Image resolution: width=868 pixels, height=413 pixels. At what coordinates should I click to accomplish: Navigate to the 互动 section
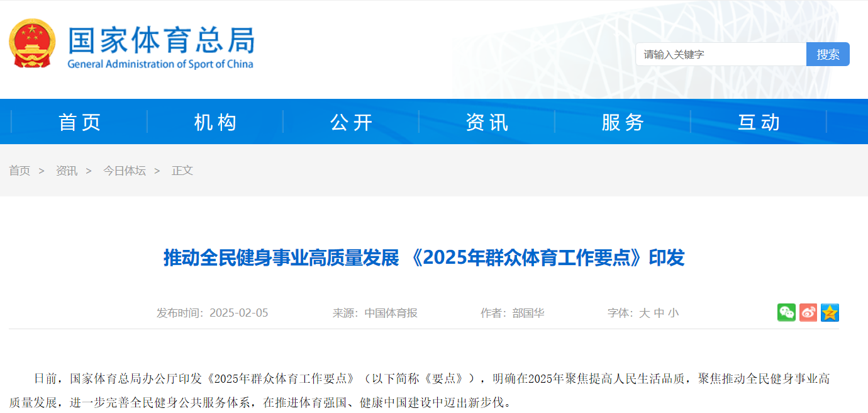coord(759,122)
